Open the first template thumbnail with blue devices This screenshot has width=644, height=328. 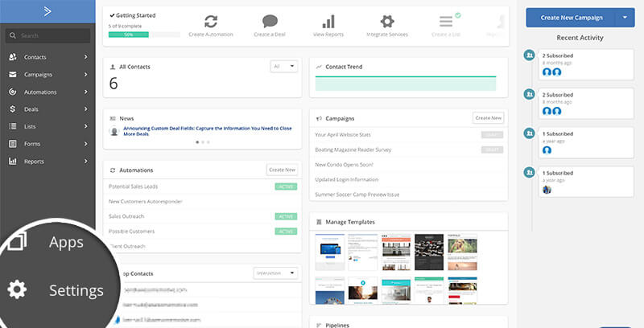coord(330,252)
